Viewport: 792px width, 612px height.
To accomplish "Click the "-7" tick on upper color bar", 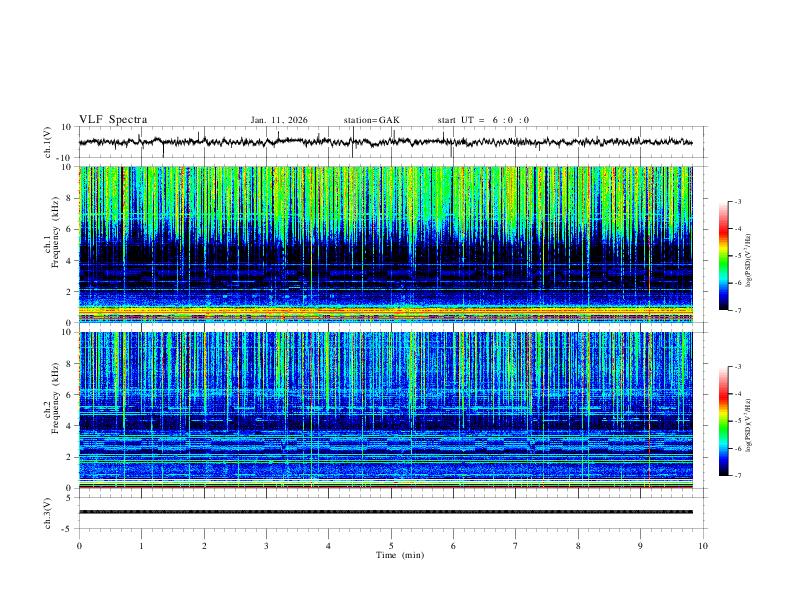I will (737, 310).
